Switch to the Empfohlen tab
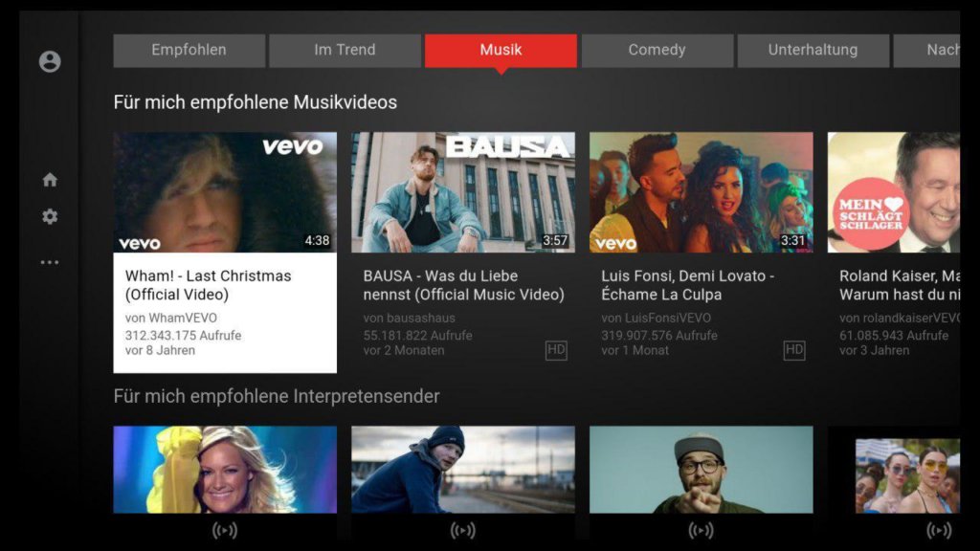980x551 pixels. [x=189, y=50]
